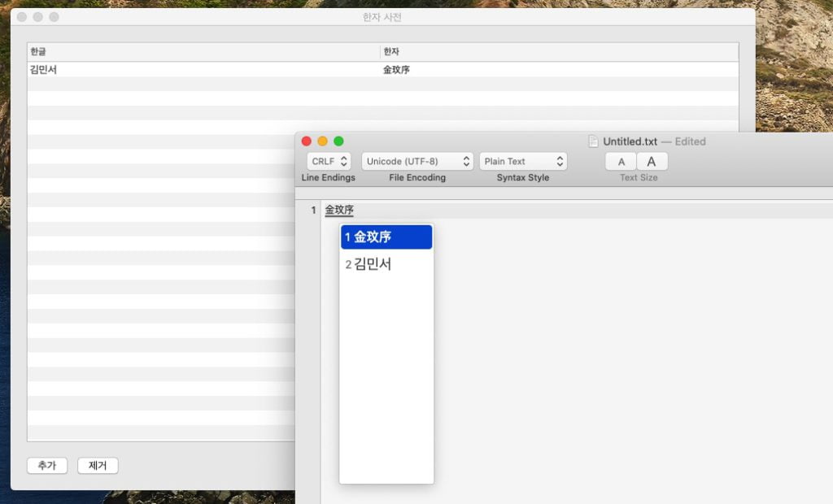Select candidate 1 金玟序 in the popup
The image size is (833, 504).
coord(386,237)
